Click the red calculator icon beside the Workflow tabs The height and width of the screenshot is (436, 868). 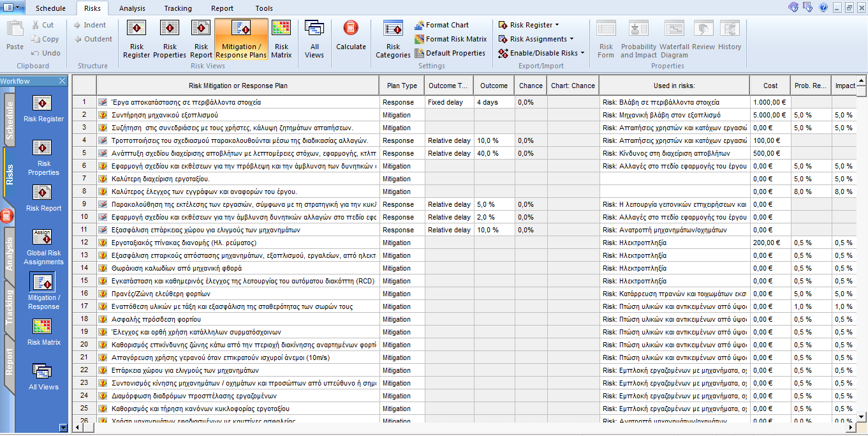[x=8, y=216]
